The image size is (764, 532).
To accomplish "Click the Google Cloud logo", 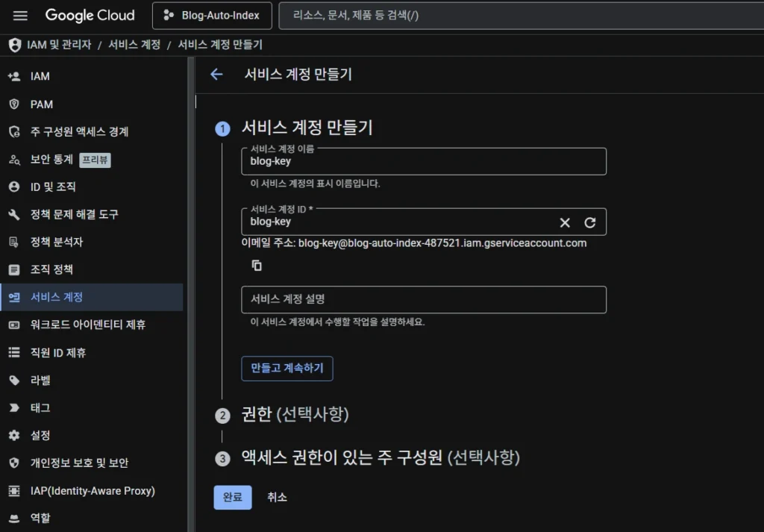I will coord(90,16).
